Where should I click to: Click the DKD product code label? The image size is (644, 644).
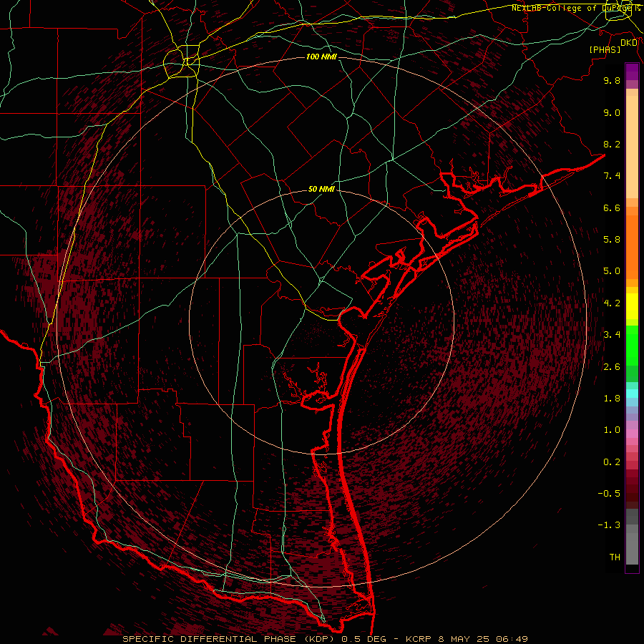pyautogui.click(x=629, y=43)
